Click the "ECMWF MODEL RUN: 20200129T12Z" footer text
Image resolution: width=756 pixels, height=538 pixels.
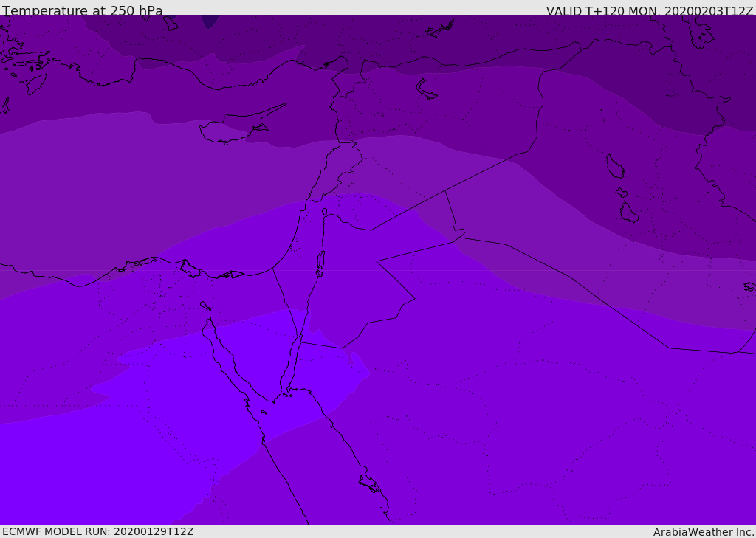(x=98, y=531)
